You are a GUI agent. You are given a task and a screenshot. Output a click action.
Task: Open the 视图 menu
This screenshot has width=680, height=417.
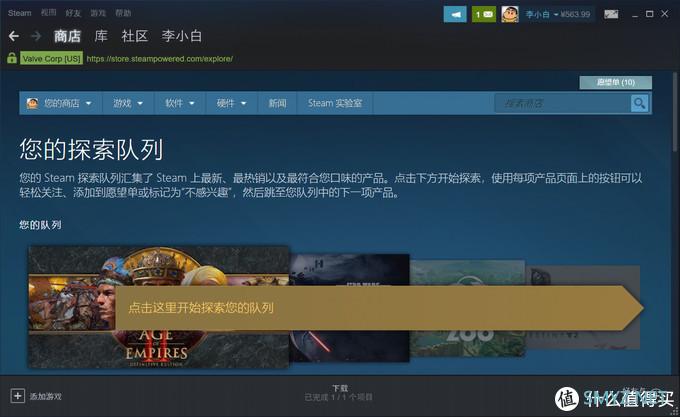click(49, 13)
